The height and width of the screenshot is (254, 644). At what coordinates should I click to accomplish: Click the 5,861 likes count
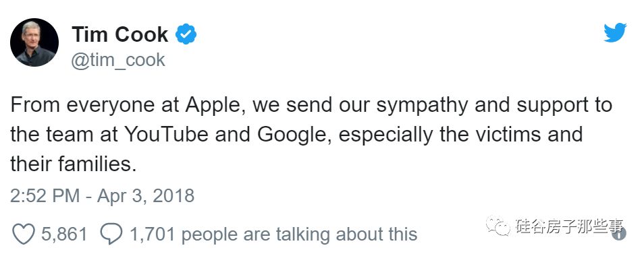coord(64,234)
